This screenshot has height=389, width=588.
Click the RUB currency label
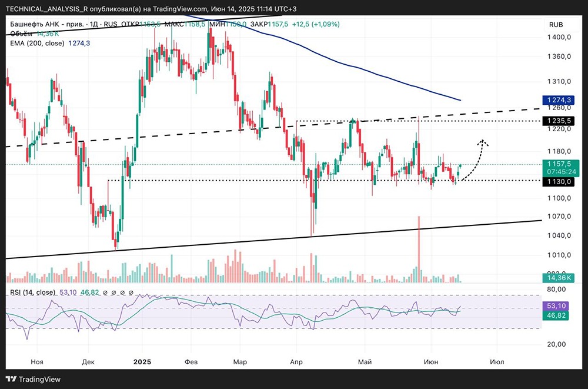coord(556,25)
